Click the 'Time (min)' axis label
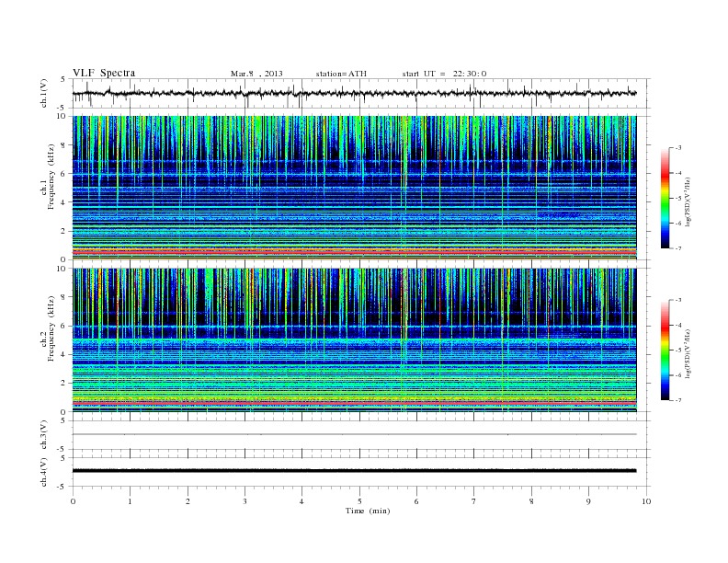The height and width of the screenshot is (563, 728). click(x=368, y=511)
